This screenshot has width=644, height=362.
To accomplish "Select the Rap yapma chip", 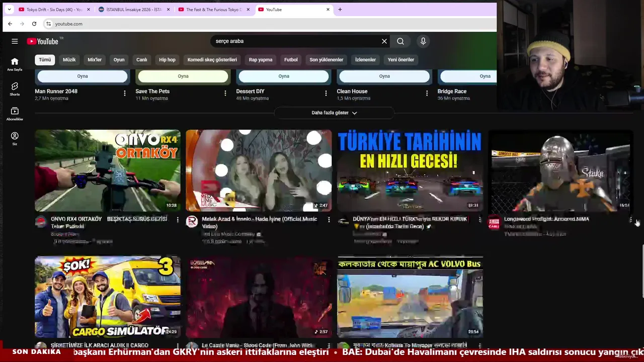I will point(261,60).
